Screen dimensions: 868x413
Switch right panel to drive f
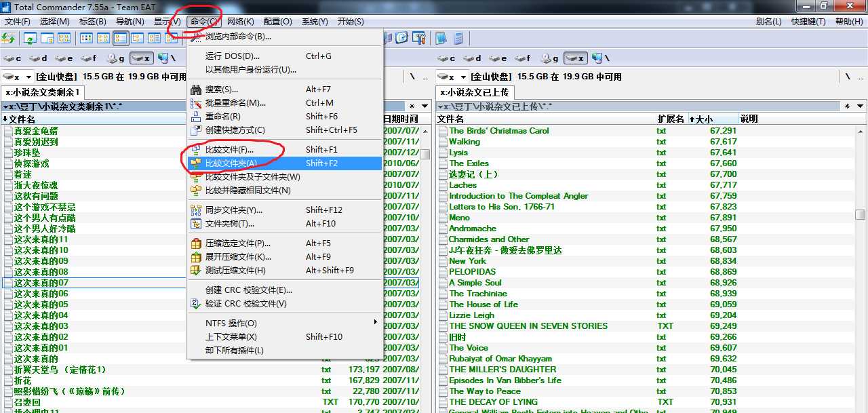(523, 58)
